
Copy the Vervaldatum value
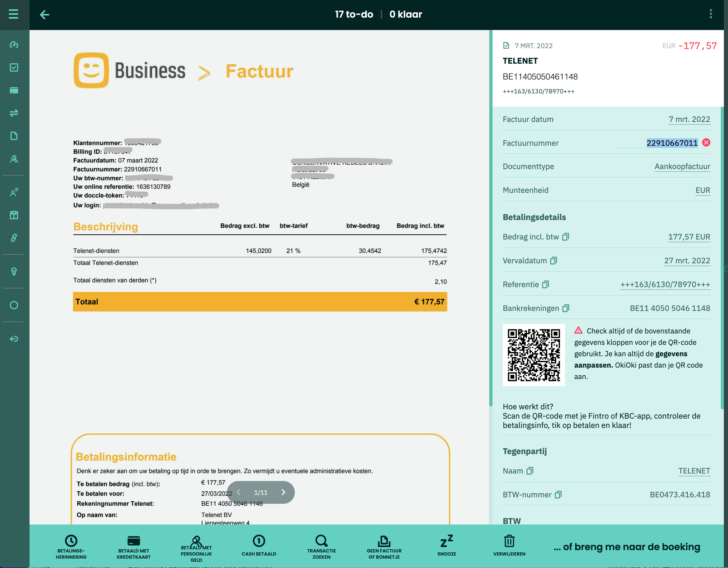(554, 260)
